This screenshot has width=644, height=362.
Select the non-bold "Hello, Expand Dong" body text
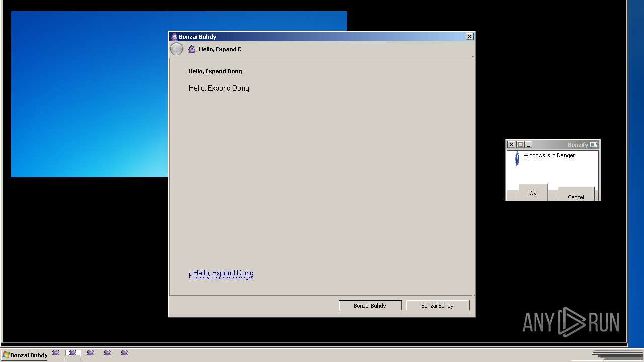[x=219, y=88]
